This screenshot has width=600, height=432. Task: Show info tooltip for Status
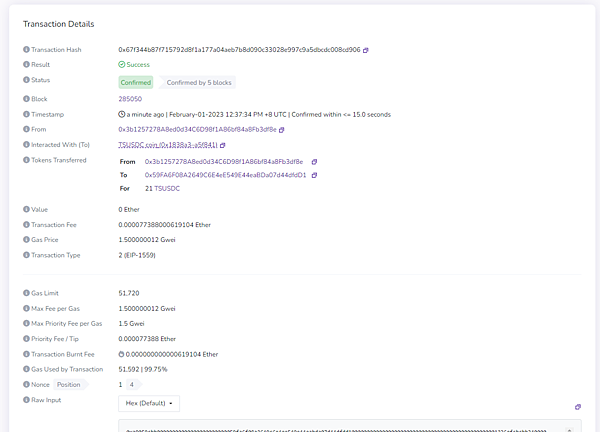point(26,80)
